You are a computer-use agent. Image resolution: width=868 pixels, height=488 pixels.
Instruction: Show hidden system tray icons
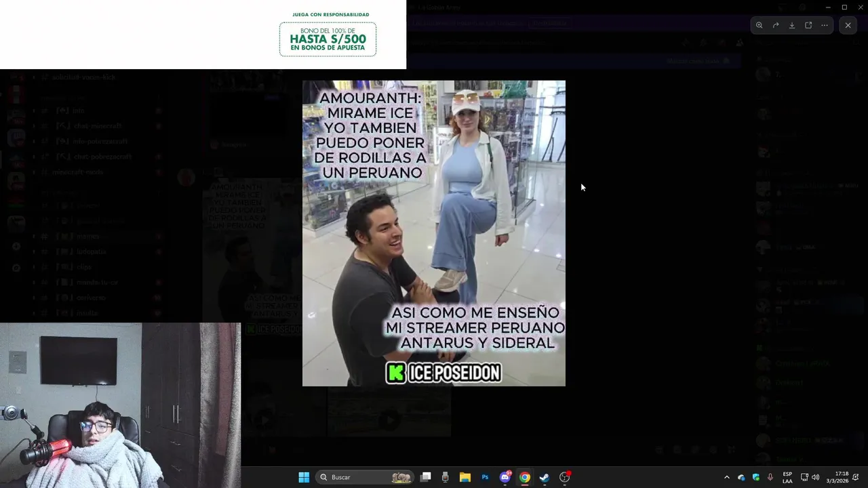click(x=727, y=477)
